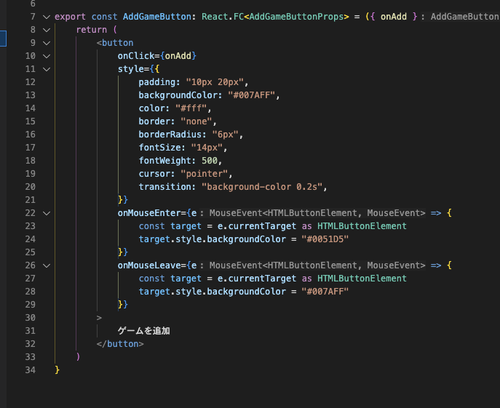Collapse the return block chevron on line 8

point(47,30)
